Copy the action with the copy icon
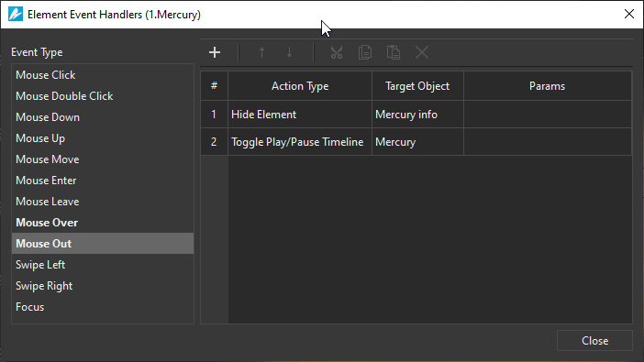The height and width of the screenshot is (362, 644). point(365,52)
